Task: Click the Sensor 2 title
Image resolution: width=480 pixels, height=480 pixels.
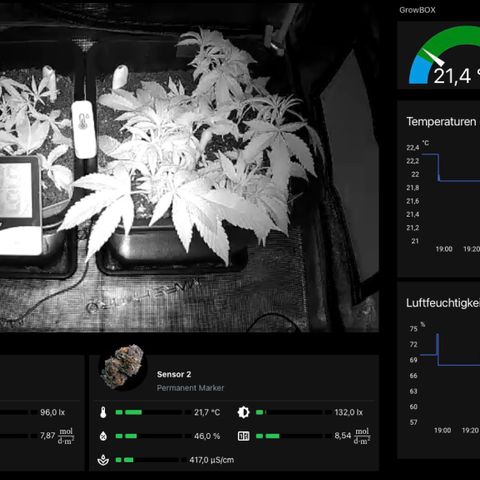Action: [174, 374]
